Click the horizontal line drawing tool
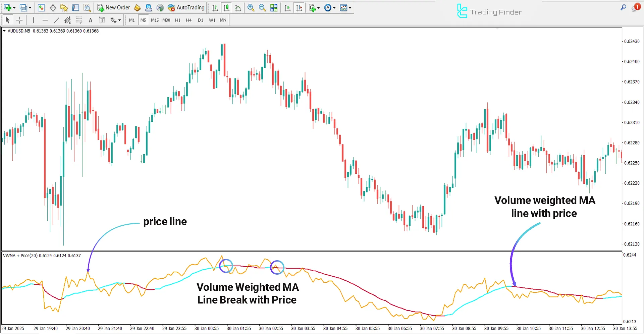The height and width of the screenshot is (334, 644). coord(45,20)
